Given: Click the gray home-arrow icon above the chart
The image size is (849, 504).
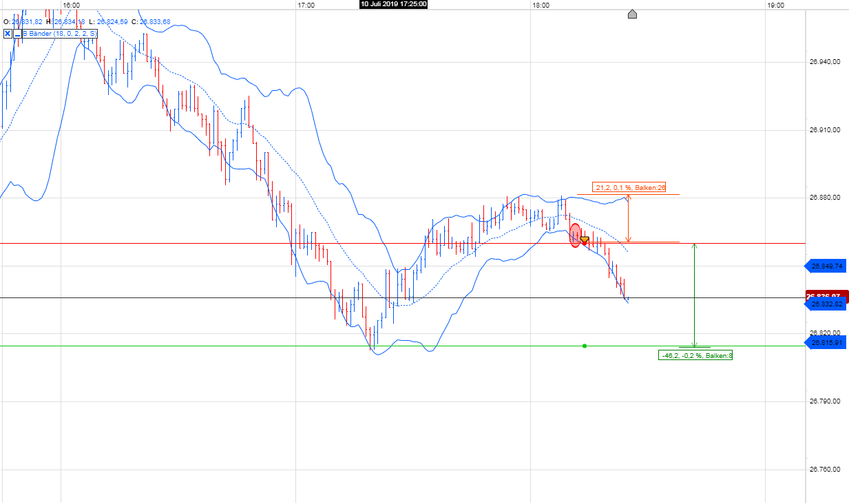Looking at the screenshot, I should click(632, 13).
